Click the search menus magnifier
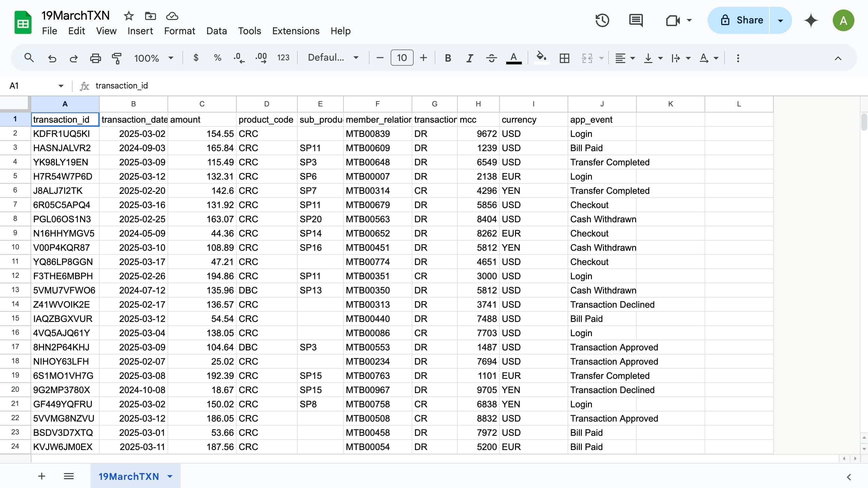Image resolution: width=868 pixels, height=488 pixels. (29, 58)
